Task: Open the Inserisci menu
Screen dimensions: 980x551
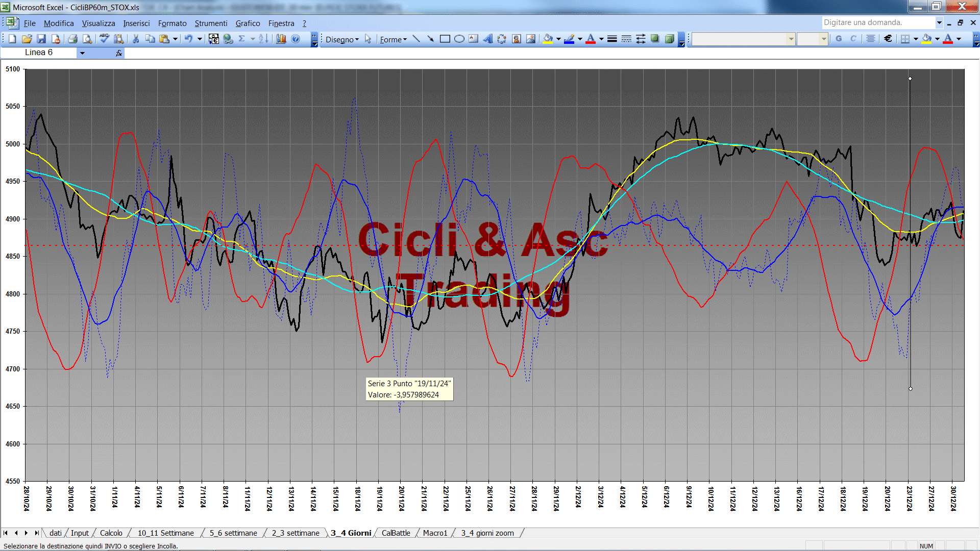Action: [136, 23]
